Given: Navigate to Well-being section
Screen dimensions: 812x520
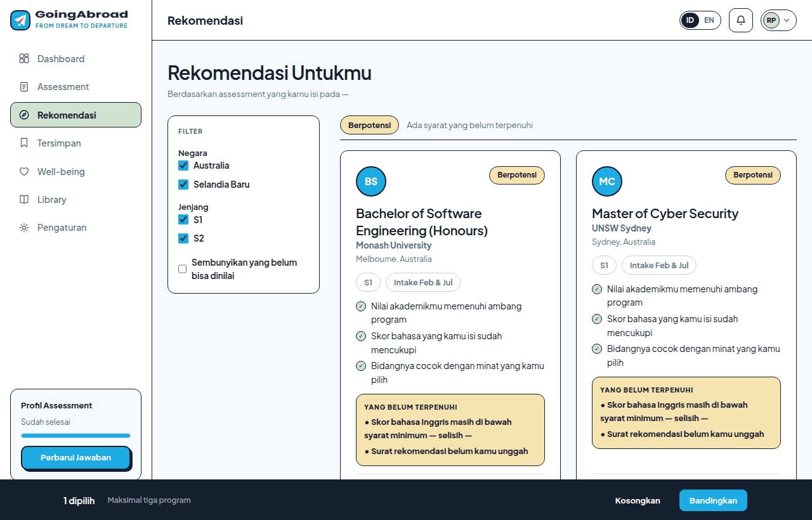Looking at the screenshot, I should pyautogui.click(x=75, y=171).
